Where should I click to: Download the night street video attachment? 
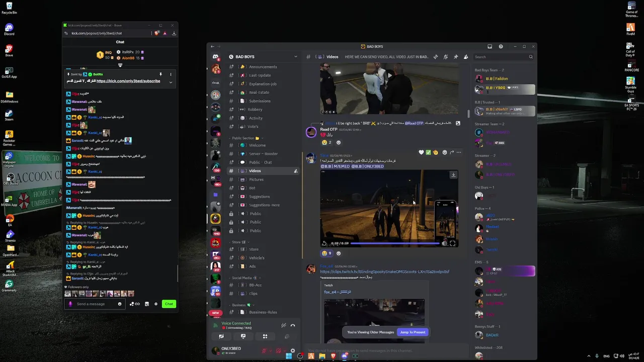(x=453, y=175)
